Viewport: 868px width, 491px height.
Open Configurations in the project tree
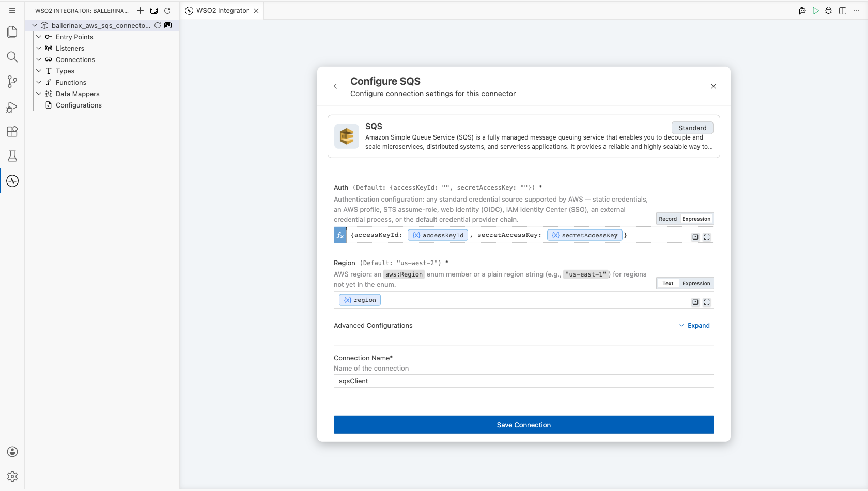click(79, 105)
